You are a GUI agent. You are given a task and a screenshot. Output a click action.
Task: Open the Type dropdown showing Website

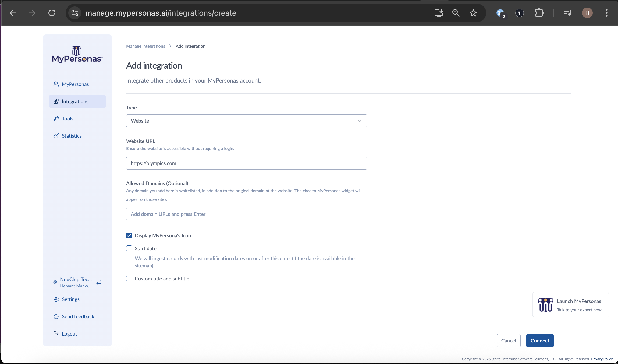pyautogui.click(x=246, y=121)
